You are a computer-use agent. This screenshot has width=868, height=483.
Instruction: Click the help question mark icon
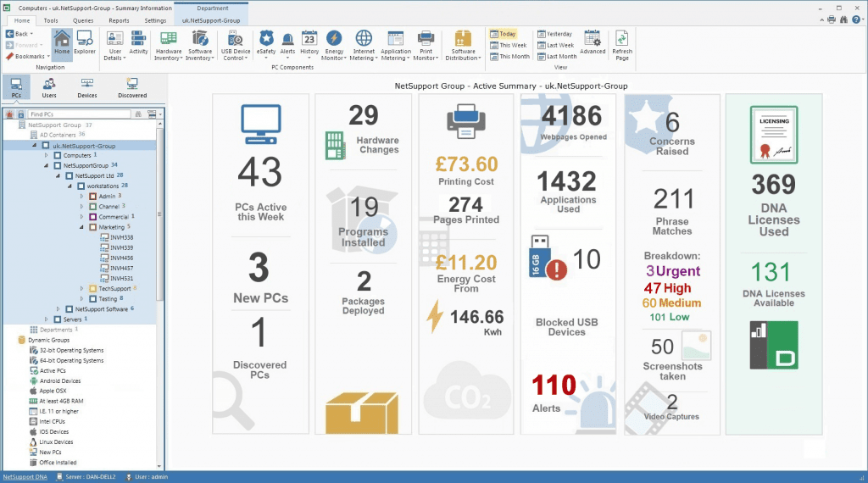pos(856,20)
